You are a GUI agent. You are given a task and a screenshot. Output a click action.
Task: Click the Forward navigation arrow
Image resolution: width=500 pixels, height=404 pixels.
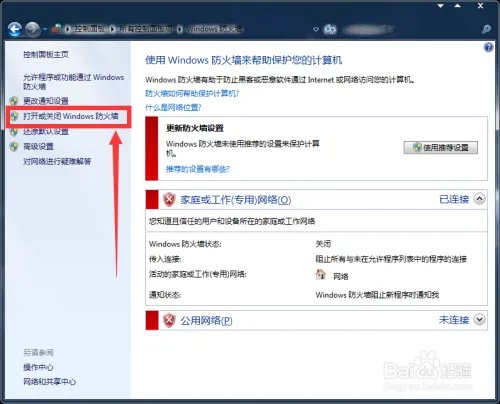point(33,29)
